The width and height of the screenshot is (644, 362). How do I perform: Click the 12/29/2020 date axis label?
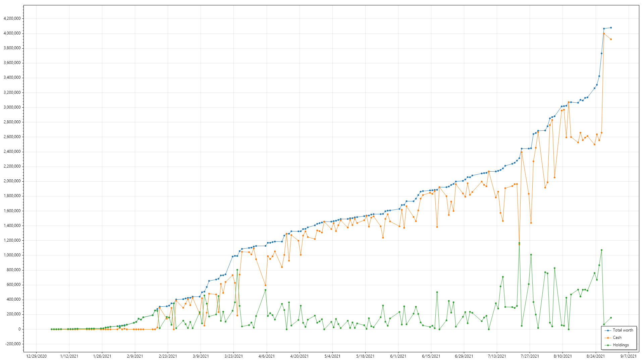36,356
